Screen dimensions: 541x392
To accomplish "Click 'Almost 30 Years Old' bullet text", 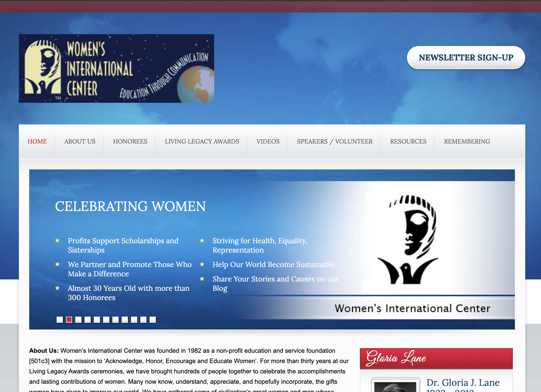I will (x=129, y=293).
